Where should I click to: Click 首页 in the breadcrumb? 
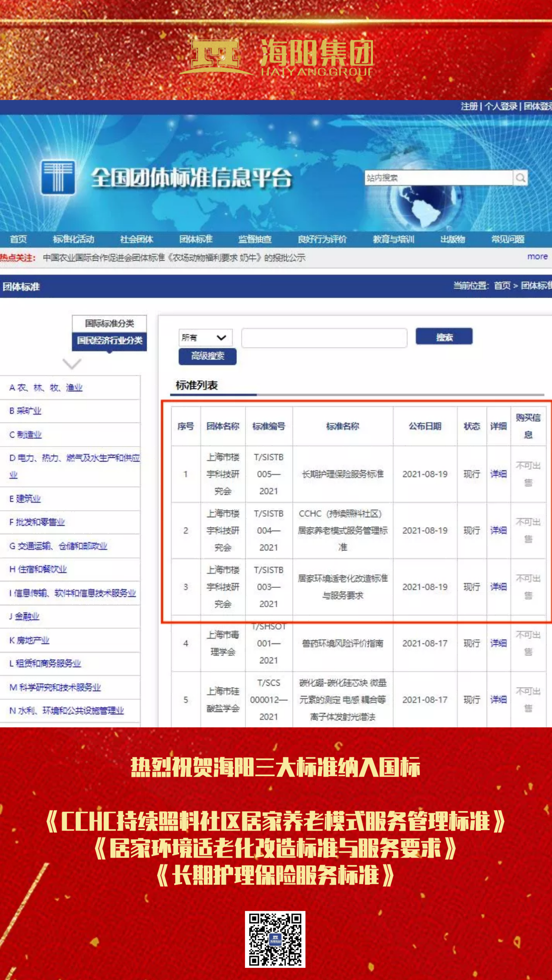click(x=502, y=286)
